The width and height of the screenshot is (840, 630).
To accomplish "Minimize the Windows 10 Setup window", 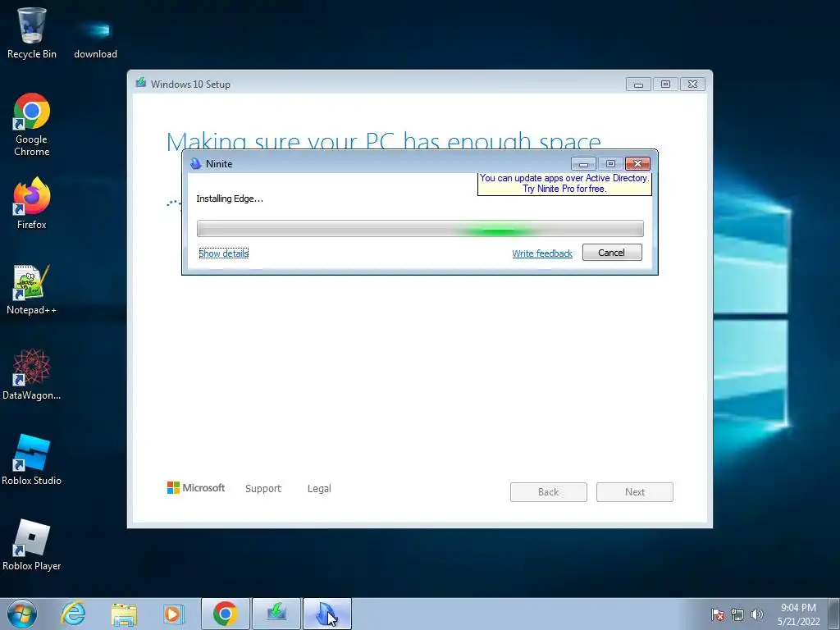I will point(638,84).
